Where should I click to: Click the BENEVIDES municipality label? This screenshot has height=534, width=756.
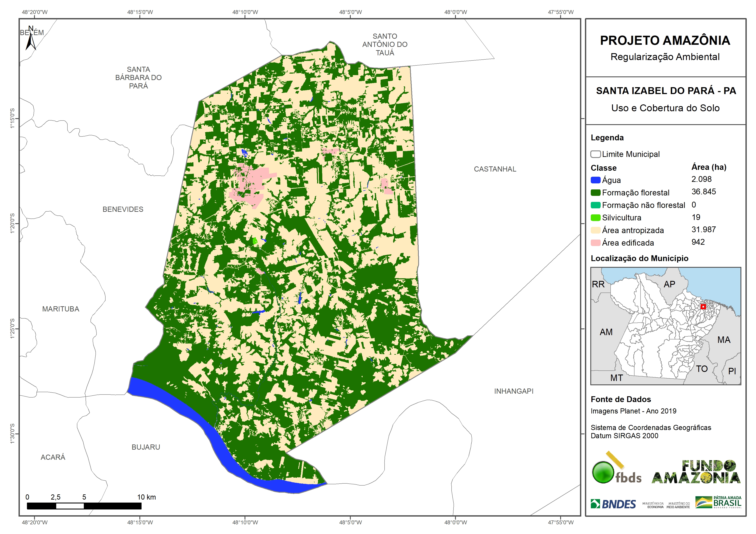coord(123,209)
